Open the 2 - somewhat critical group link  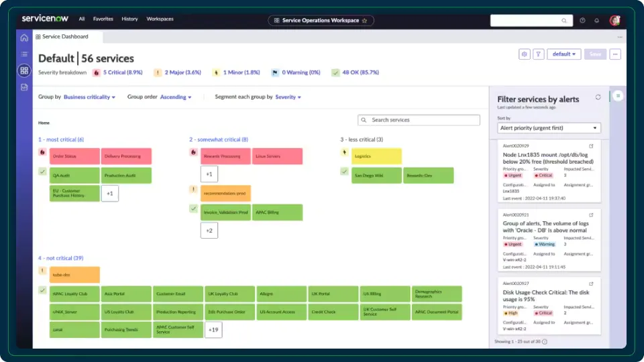pos(219,139)
